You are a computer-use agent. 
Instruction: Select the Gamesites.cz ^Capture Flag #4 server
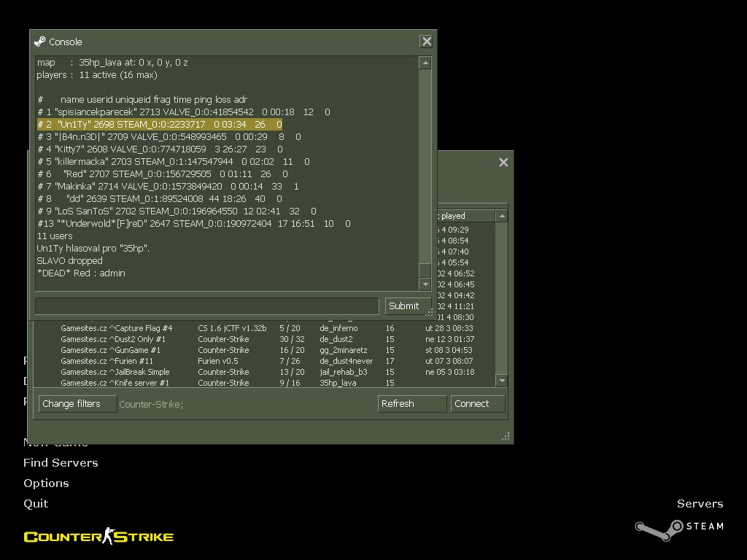coord(263,328)
